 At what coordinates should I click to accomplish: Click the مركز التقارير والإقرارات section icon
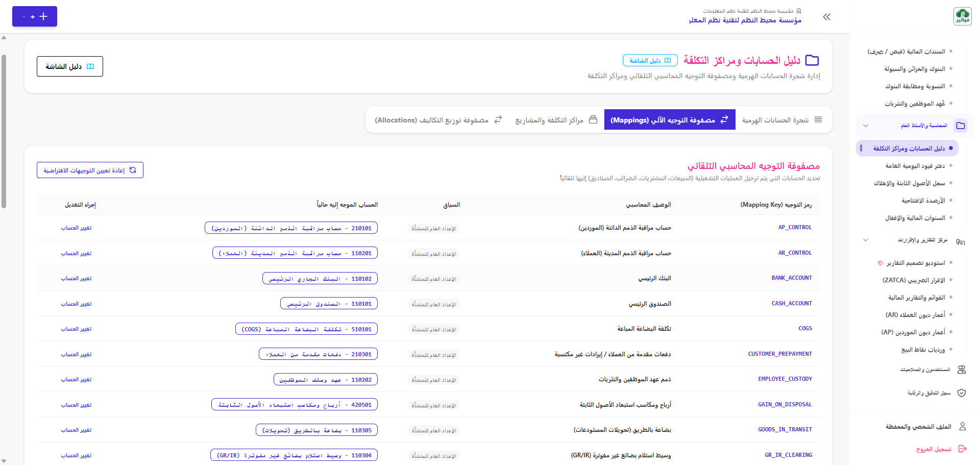[x=961, y=241]
